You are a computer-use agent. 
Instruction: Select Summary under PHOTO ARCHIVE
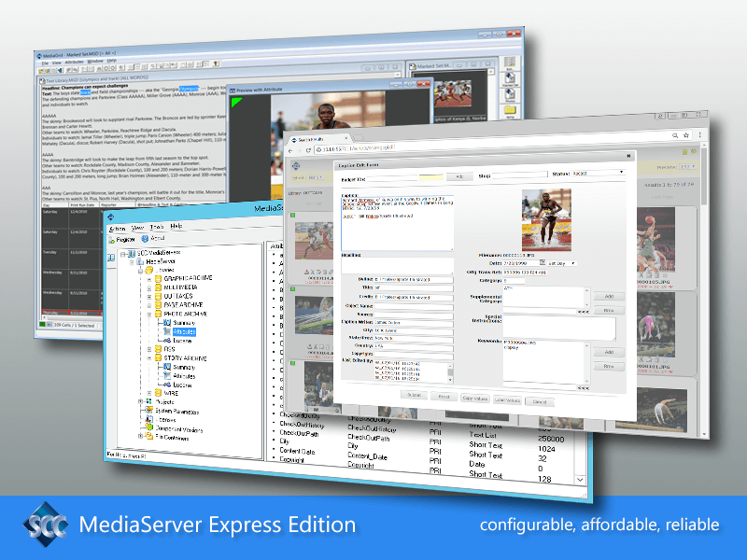[183, 323]
